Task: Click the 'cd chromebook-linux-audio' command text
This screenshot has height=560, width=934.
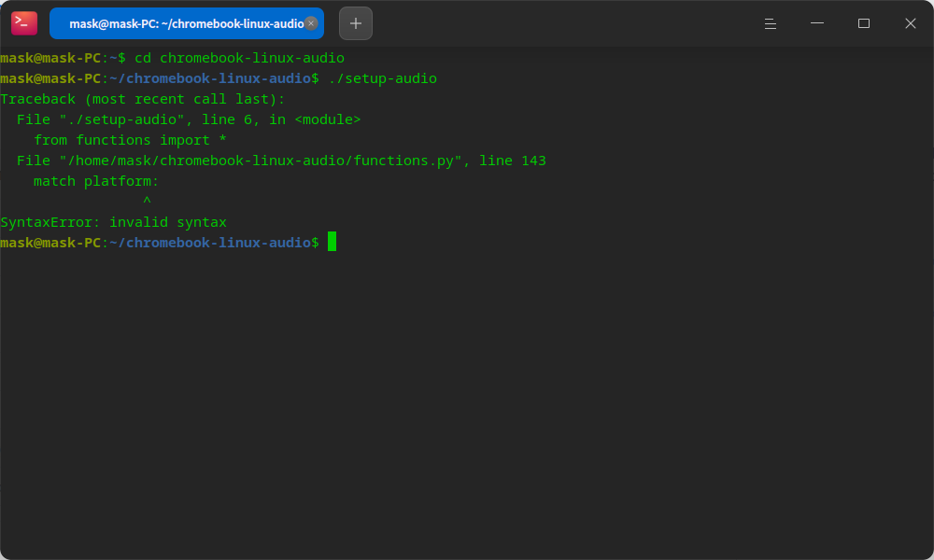Action: tap(239, 58)
